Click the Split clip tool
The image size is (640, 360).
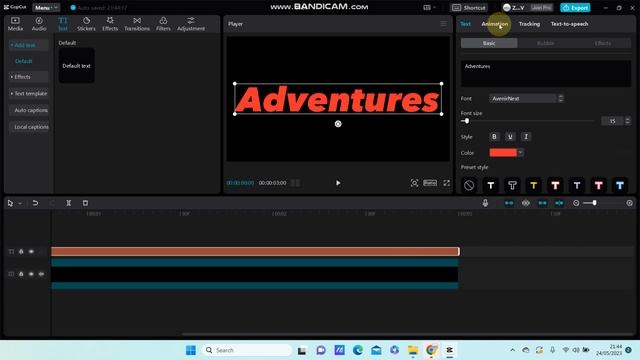pos(69,203)
